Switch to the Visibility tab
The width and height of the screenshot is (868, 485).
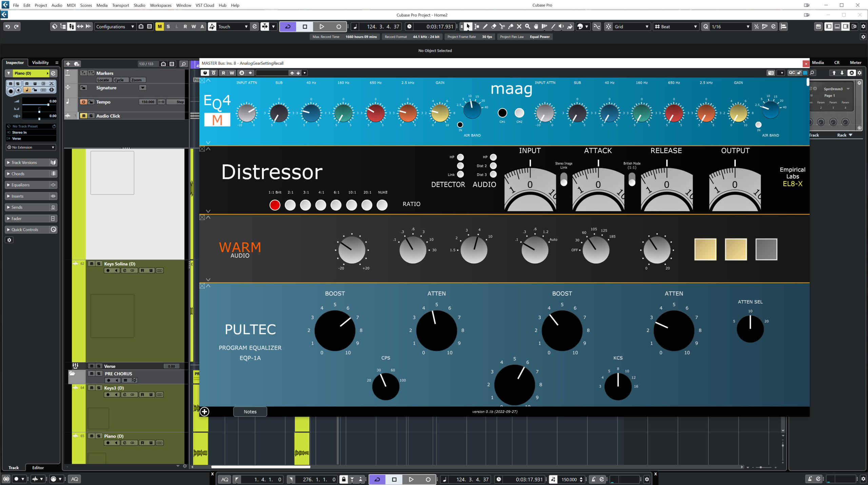(x=40, y=62)
